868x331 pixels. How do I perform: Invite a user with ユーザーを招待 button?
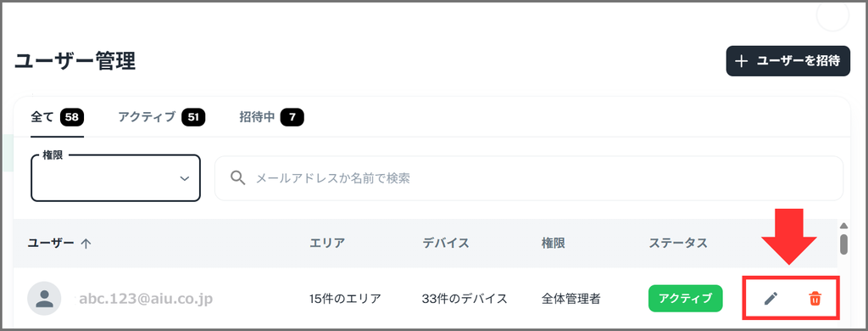pos(787,61)
